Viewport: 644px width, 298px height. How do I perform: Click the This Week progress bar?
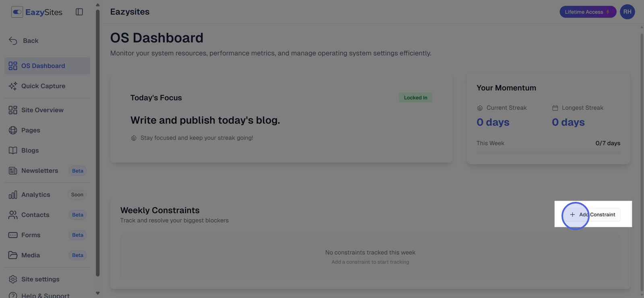[x=547, y=152]
